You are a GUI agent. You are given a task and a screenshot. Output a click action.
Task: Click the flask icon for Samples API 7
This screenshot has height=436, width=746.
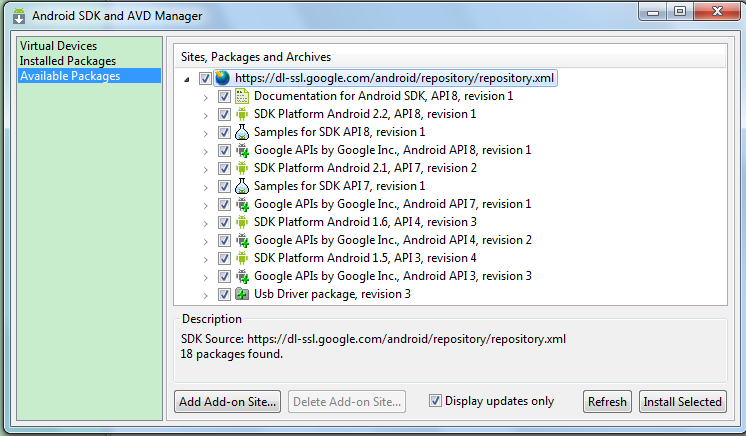(x=242, y=186)
